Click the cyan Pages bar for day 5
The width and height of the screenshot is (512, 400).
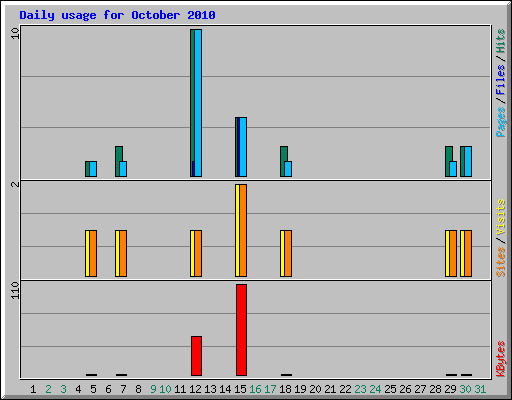click(x=93, y=169)
